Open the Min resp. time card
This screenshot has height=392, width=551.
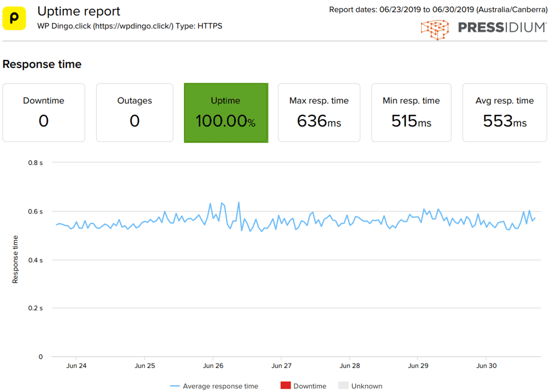click(411, 112)
